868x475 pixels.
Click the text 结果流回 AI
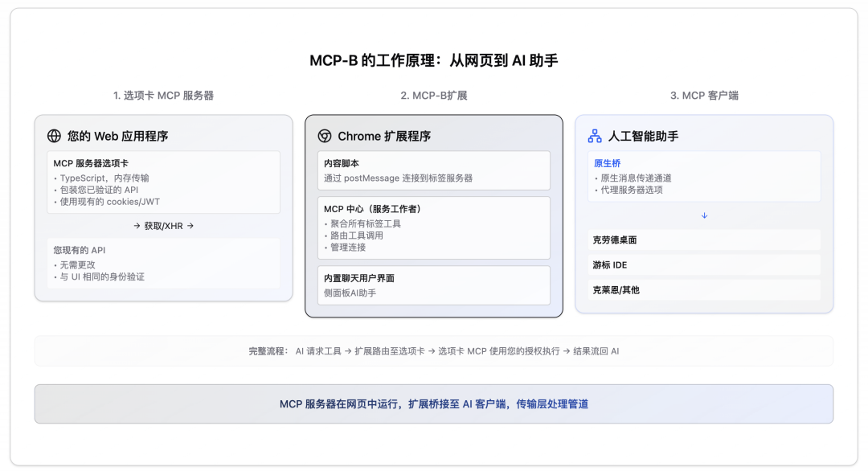(596, 351)
